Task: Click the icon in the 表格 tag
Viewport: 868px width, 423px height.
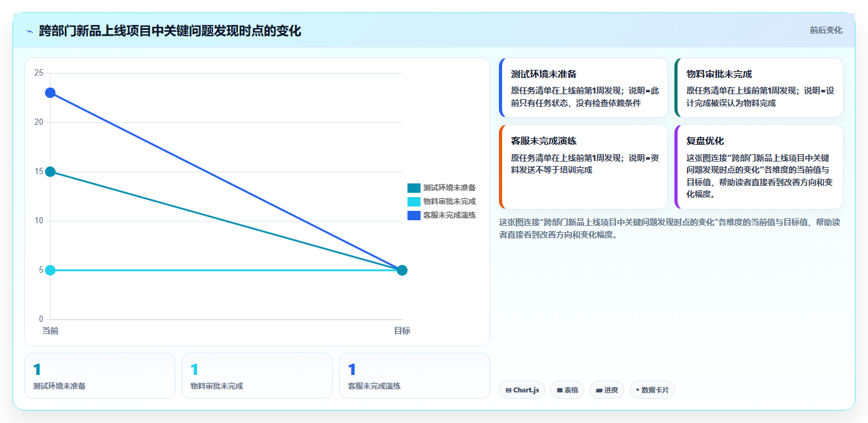Action: pyautogui.click(x=560, y=390)
